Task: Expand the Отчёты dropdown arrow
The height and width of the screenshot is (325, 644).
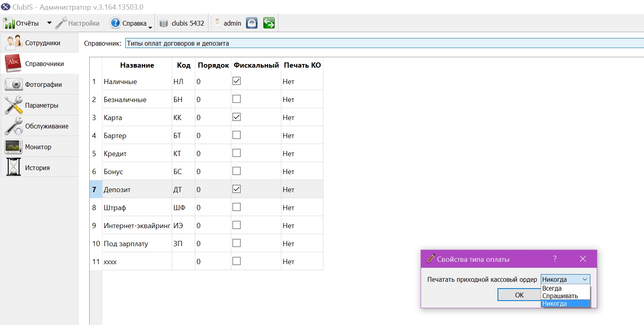Action: [x=49, y=23]
